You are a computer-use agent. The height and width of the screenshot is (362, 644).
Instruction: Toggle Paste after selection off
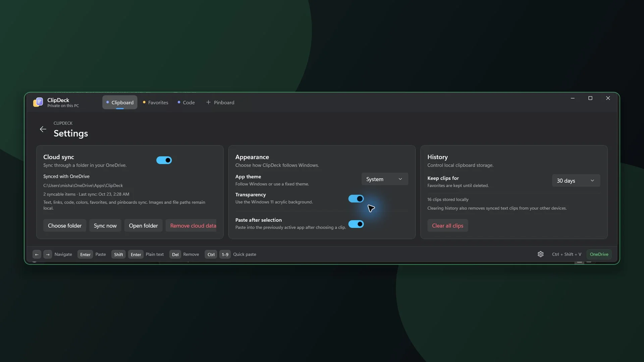click(356, 224)
